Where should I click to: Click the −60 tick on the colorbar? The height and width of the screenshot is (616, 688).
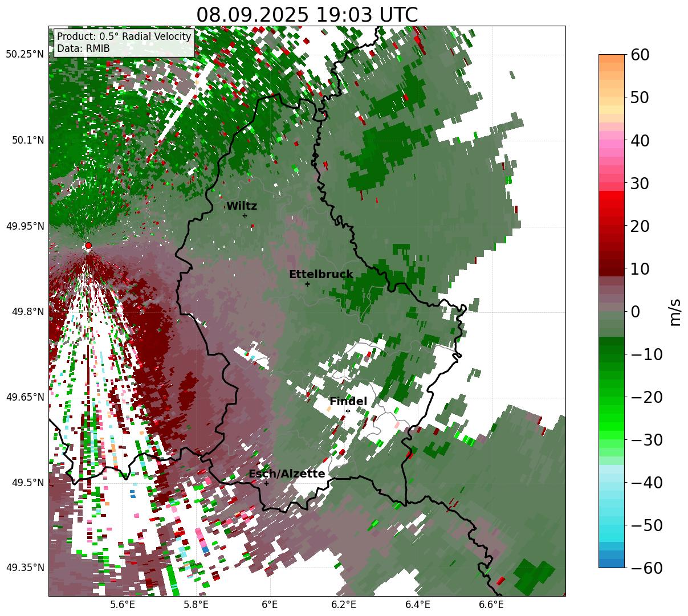(646, 568)
